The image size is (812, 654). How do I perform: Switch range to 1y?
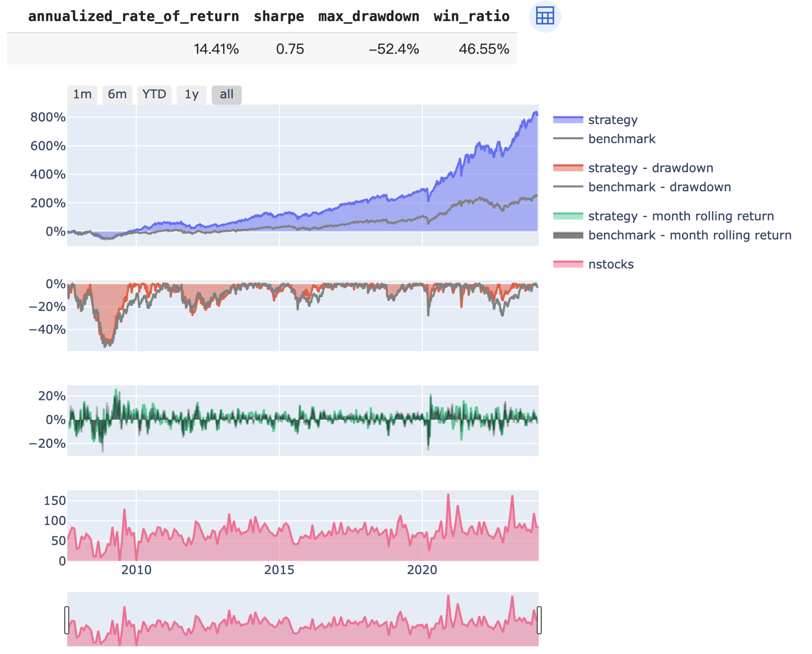(192, 94)
